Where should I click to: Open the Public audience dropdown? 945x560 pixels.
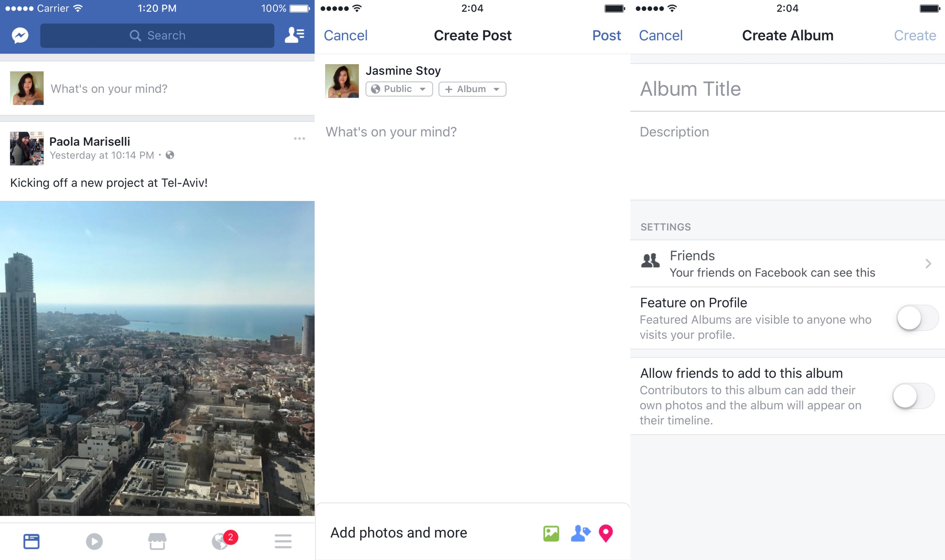pyautogui.click(x=399, y=89)
